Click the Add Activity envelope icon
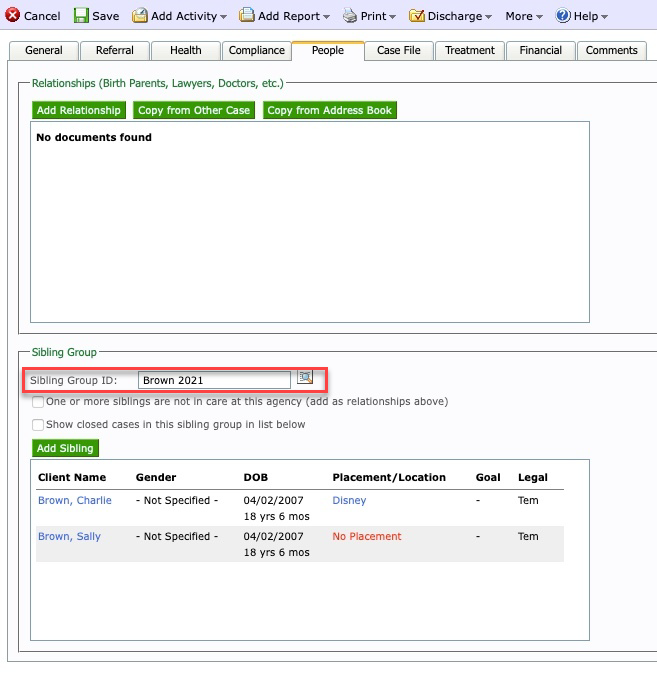The height and width of the screenshot is (673, 657). point(139,15)
